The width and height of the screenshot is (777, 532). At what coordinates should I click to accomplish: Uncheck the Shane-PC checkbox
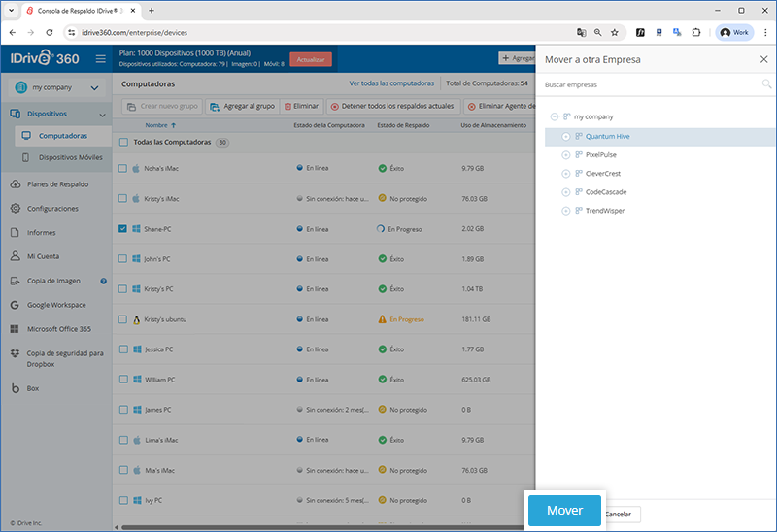[122, 229]
